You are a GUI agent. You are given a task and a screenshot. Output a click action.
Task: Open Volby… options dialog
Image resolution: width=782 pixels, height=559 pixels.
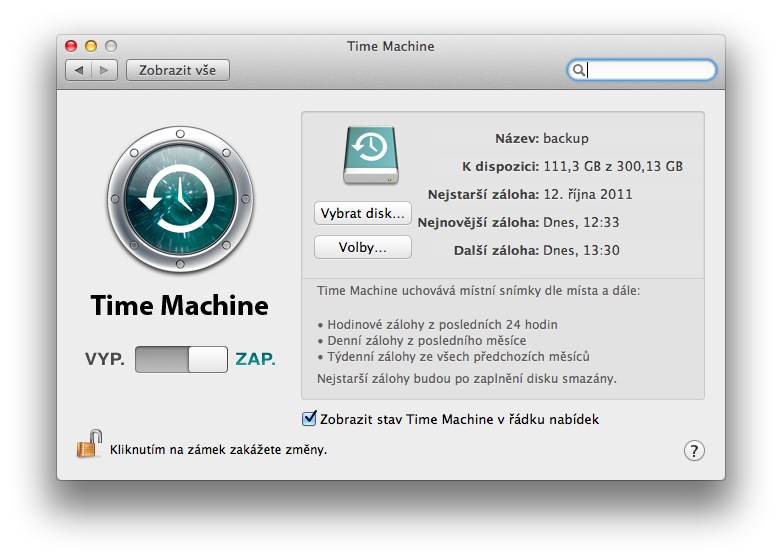[x=363, y=247]
